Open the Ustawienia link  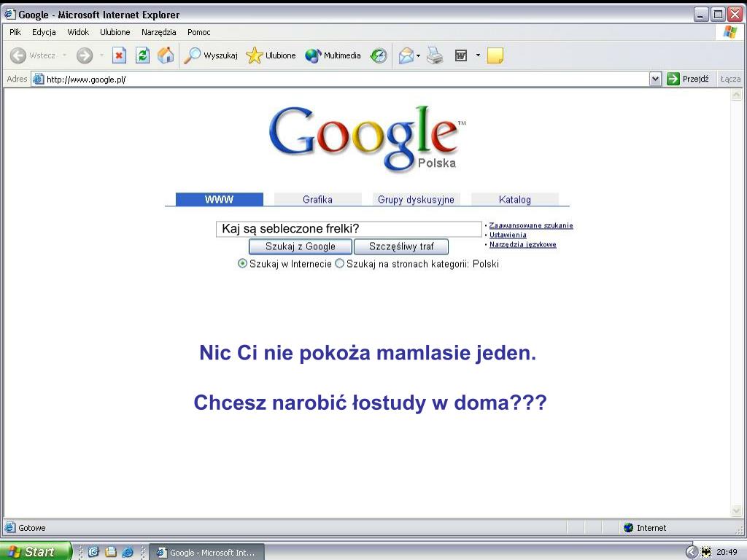pos(508,235)
